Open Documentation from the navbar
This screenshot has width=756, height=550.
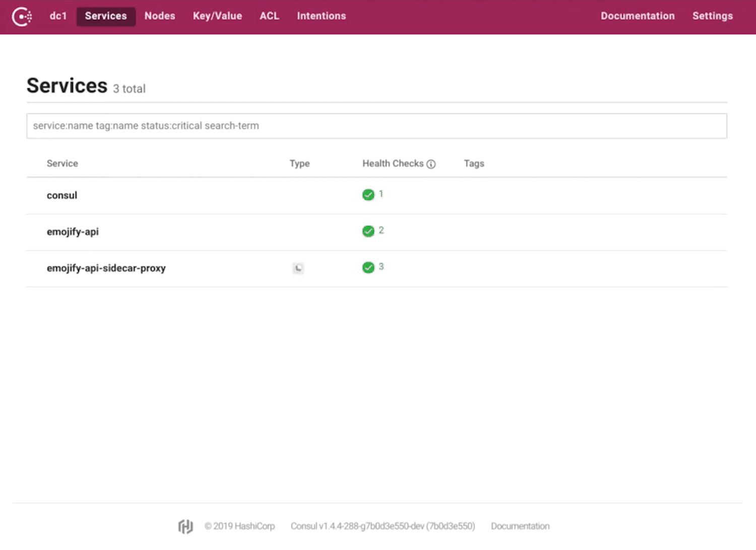click(637, 16)
